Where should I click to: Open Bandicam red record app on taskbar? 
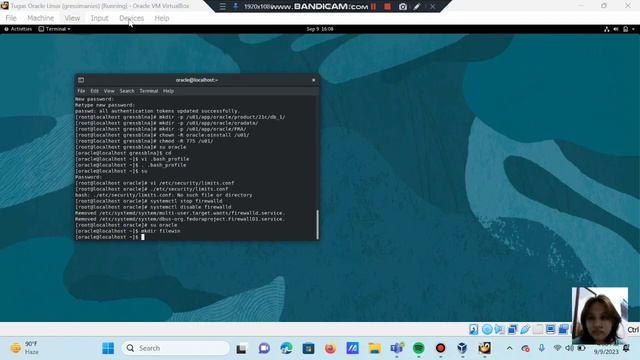(440, 348)
